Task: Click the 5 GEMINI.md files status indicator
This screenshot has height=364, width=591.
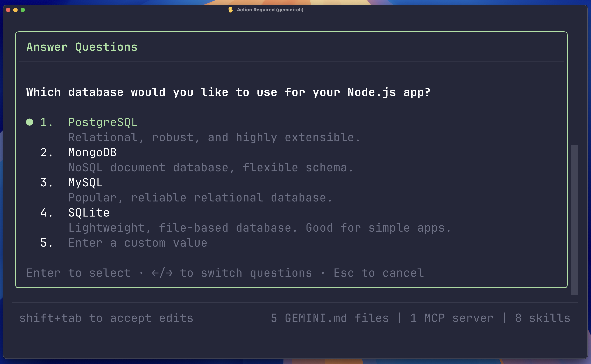Action: tap(330, 318)
